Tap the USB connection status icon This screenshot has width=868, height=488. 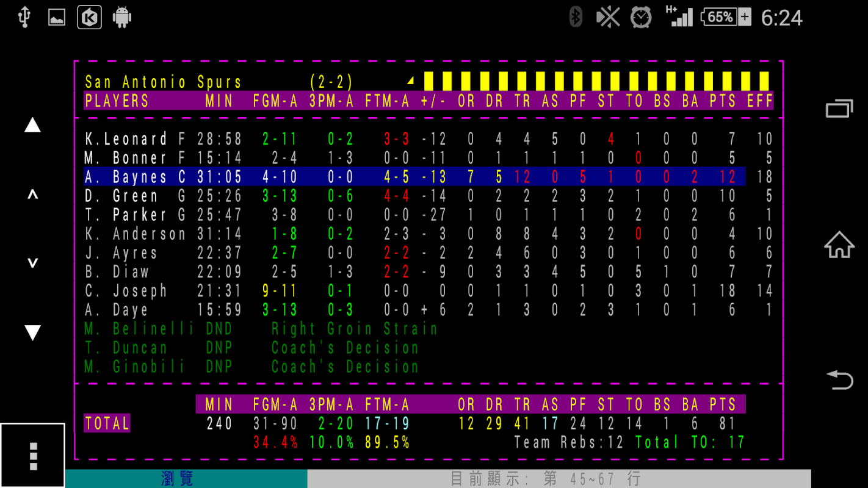pos(24,17)
